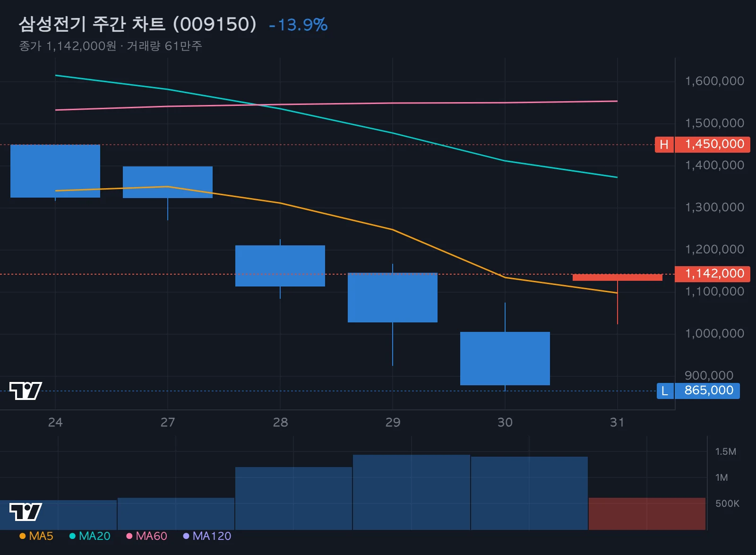This screenshot has width=756, height=555.
Task: Click the 865,000 low price label
Action: tap(707, 391)
